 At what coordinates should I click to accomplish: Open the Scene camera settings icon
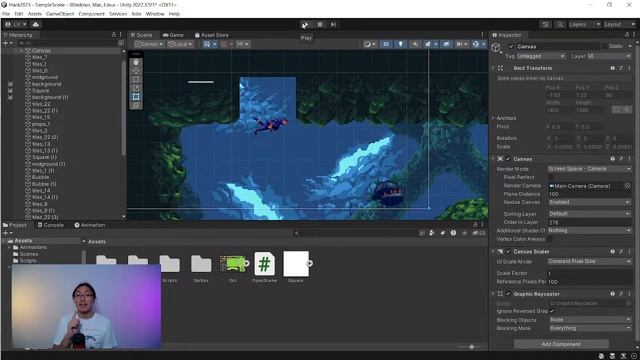click(x=462, y=44)
